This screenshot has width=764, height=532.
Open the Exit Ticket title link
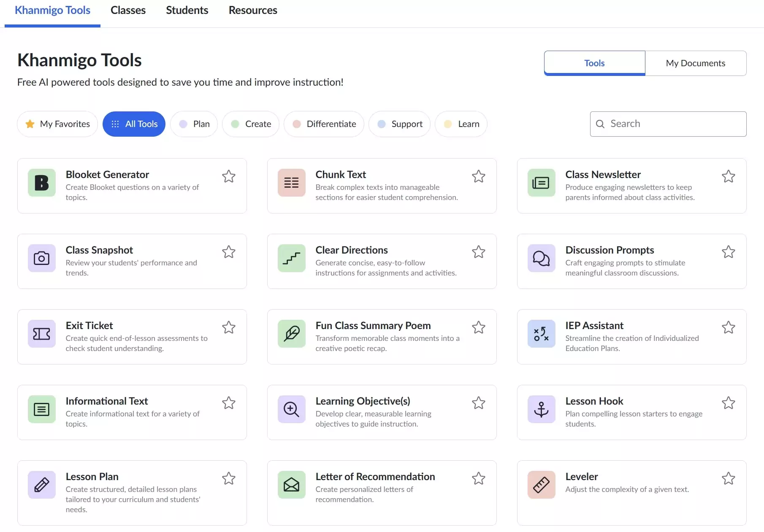89,326
